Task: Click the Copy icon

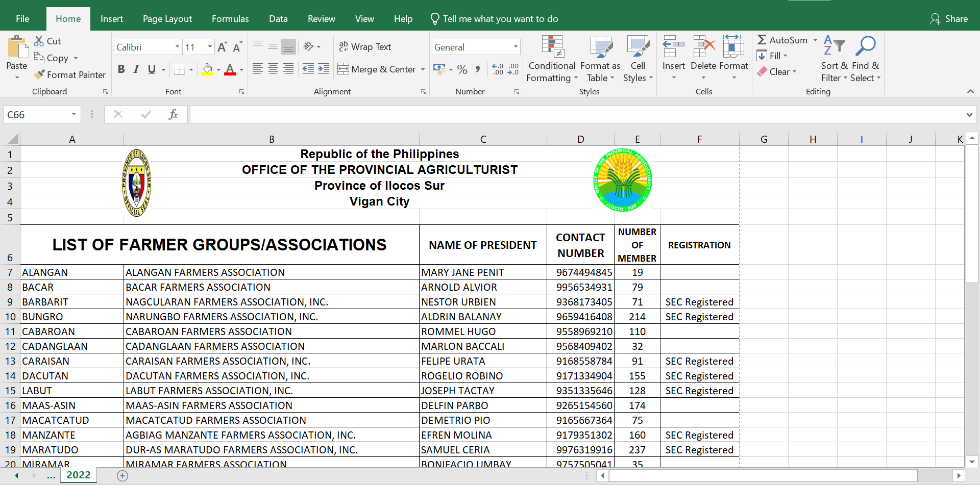Action: click(39, 58)
